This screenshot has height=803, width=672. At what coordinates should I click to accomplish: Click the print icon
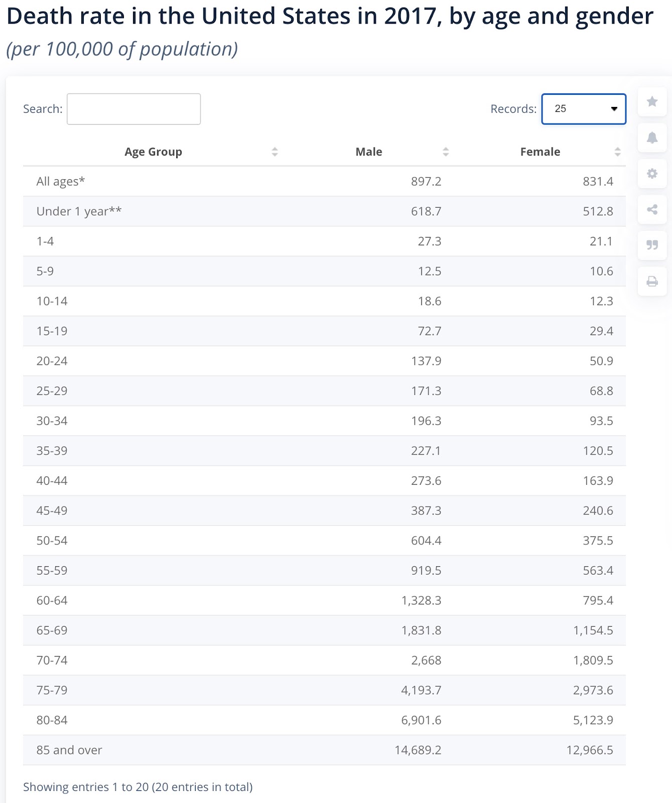[x=652, y=281]
